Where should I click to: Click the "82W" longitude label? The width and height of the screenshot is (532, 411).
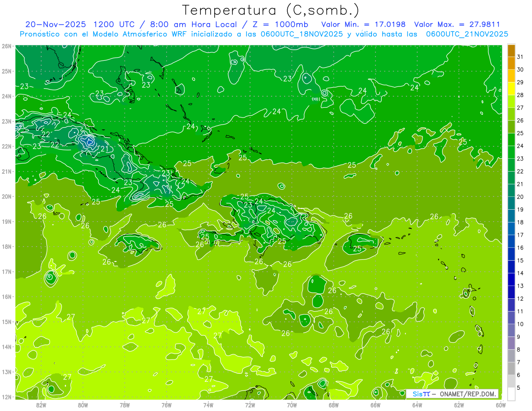tap(41, 404)
